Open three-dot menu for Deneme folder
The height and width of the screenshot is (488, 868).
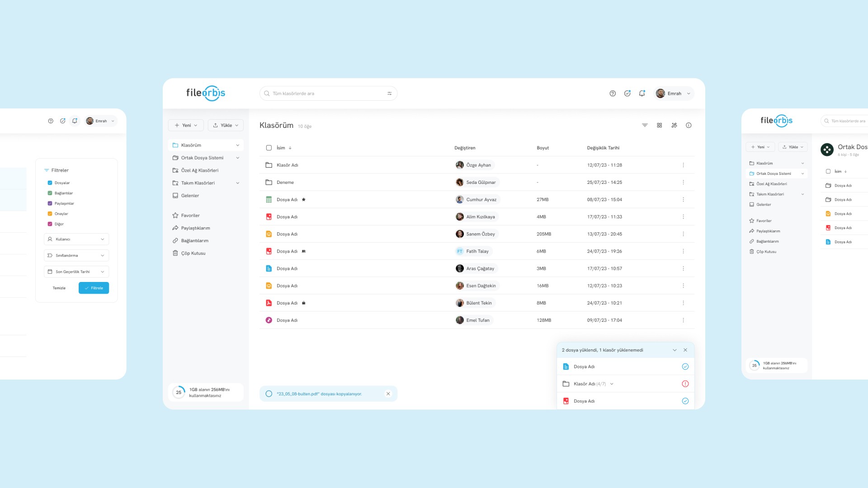[x=683, y=182]
